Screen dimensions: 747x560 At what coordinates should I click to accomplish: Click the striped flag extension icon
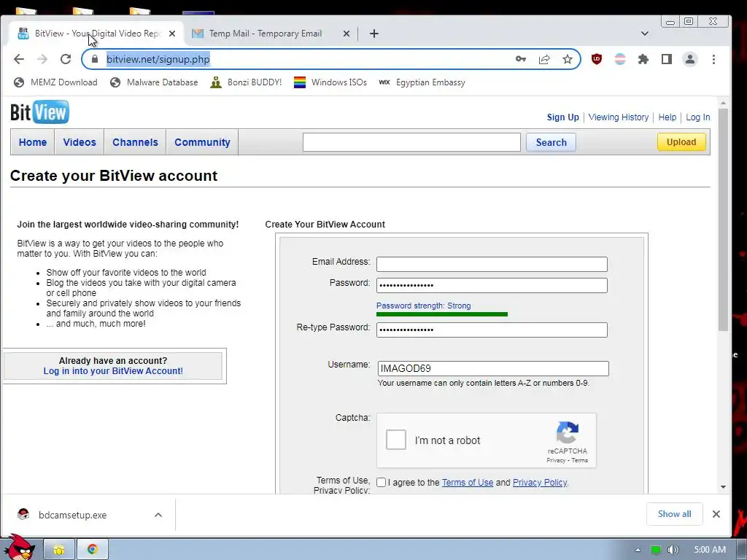point(620,59)
